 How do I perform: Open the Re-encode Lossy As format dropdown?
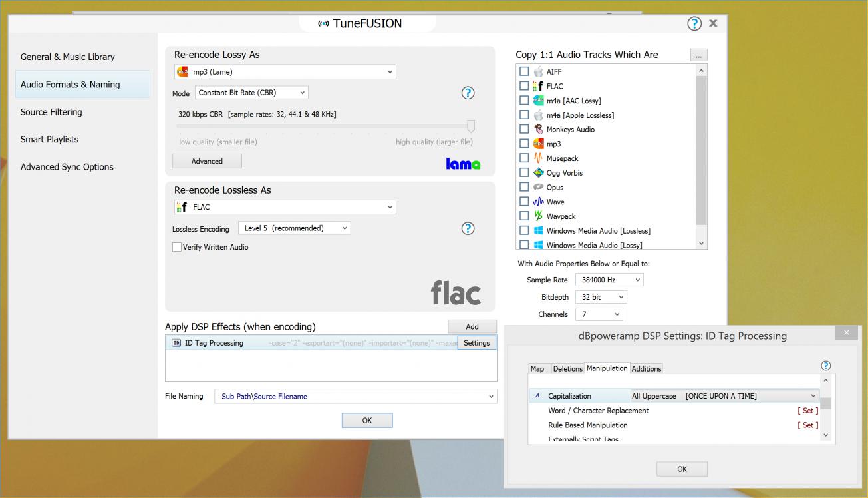coord(285,72)
